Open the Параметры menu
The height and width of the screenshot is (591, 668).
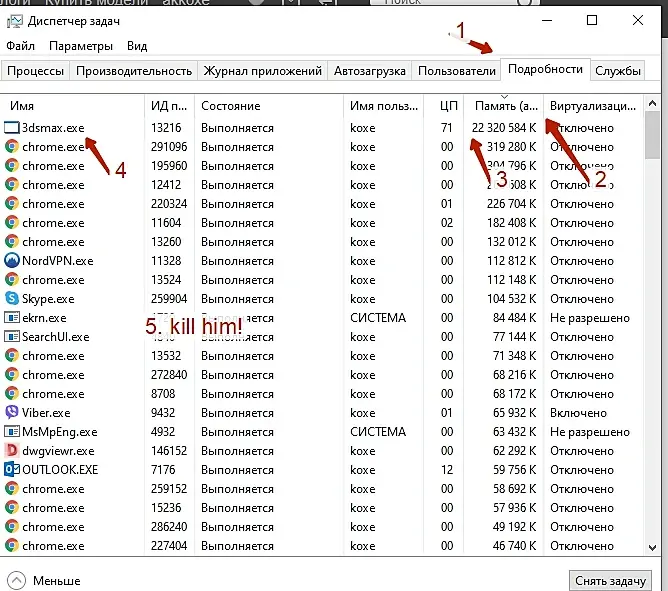[81, 46]
